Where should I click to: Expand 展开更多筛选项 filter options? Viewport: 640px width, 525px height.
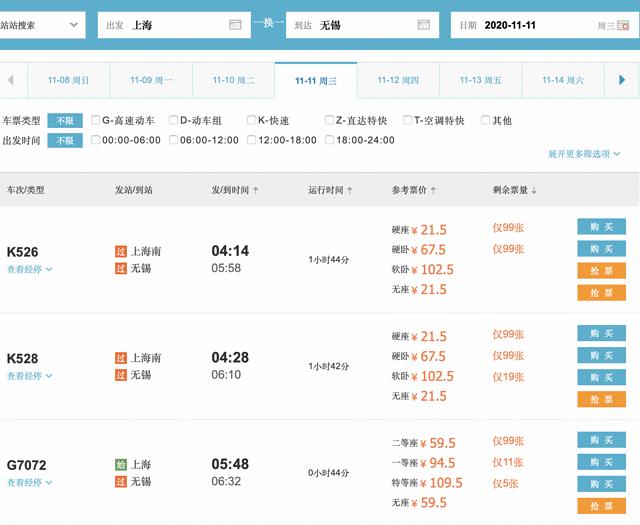pos(584,154)
